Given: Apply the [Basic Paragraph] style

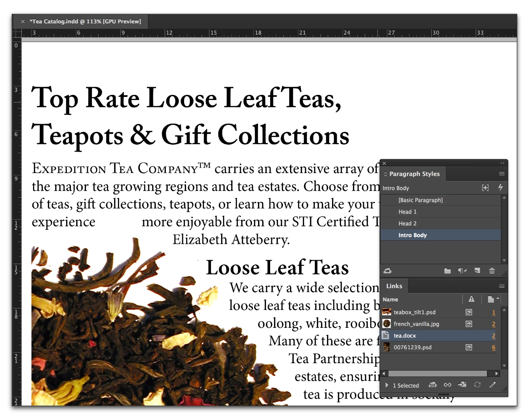Looking at the screenshot, I should tap(441, 200).
